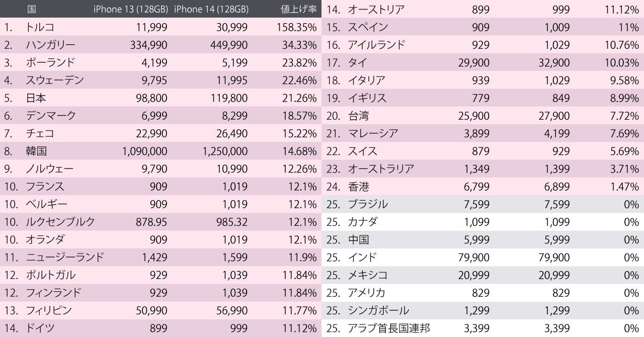This screenshot has width=644, height=337.
Task: Click the iPhone 14 (128GB) column header
Action: click(210, 9)
